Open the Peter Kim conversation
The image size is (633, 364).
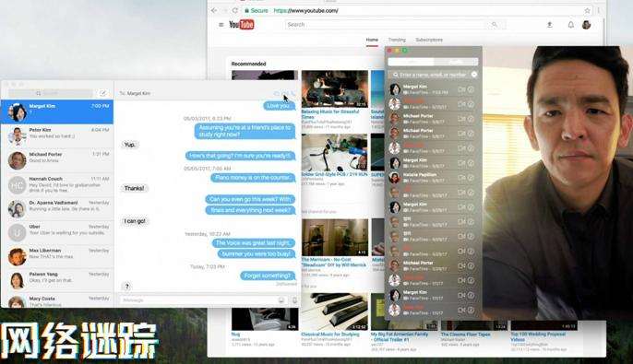click(57, 135)
